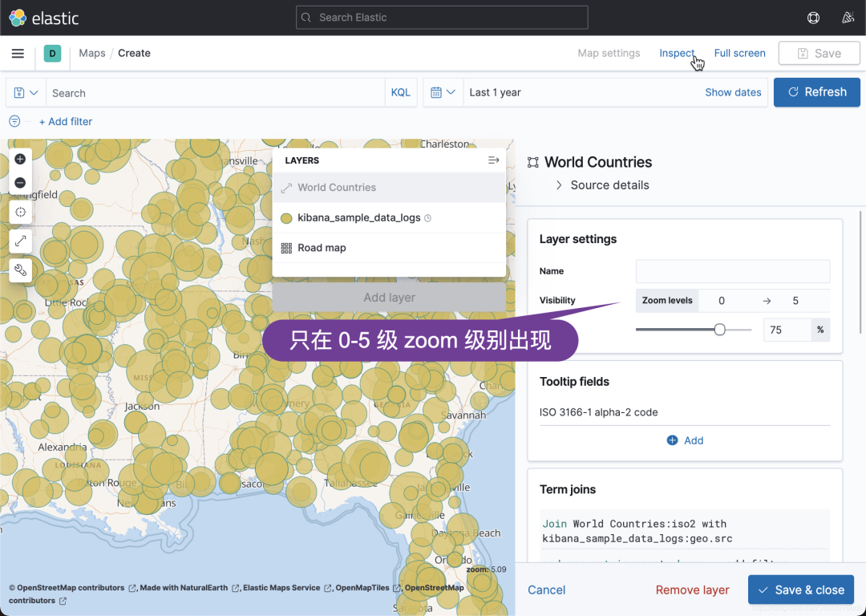
Task: Add a tooltip field
Action: [x=685, y=440]
